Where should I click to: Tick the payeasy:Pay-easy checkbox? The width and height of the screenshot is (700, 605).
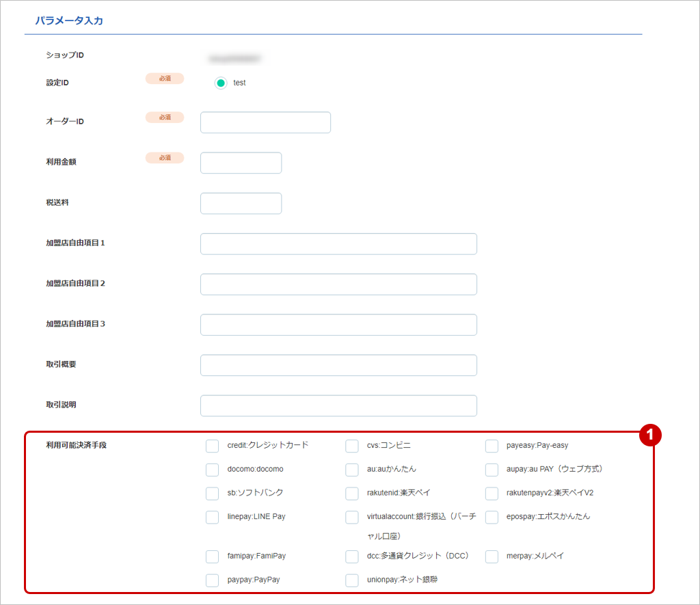492,446
